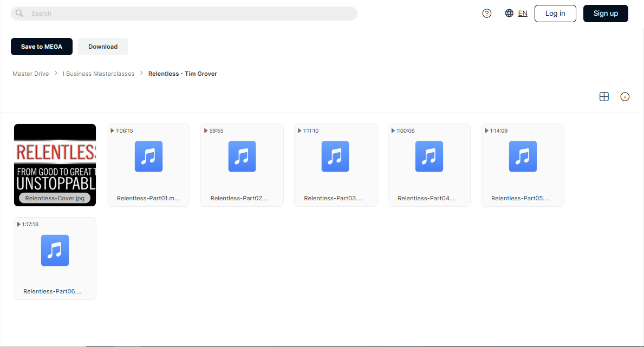The image size is (644, 347).
Task: Click Relentless-Part05 audio file icon
Action: (523, 156)
